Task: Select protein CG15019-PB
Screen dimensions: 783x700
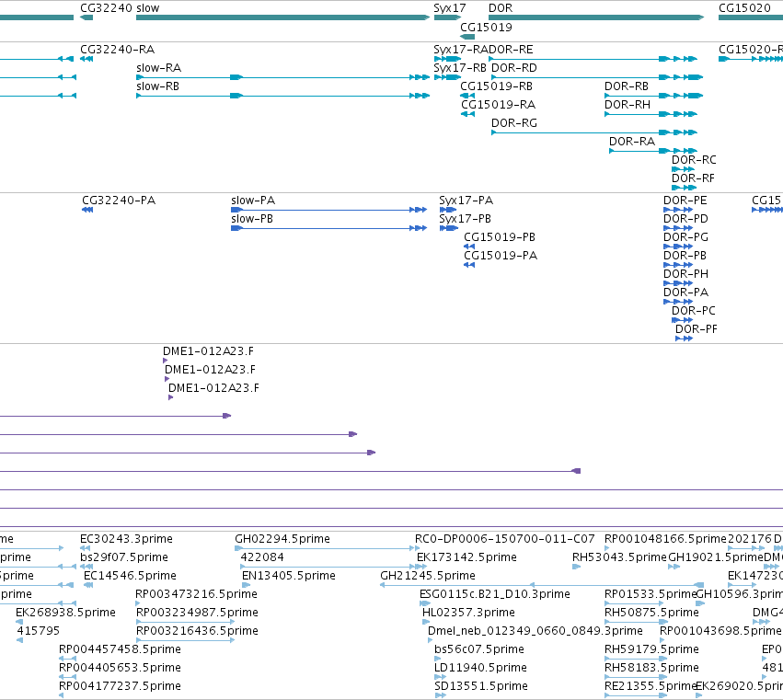Action: coord(469,247)
